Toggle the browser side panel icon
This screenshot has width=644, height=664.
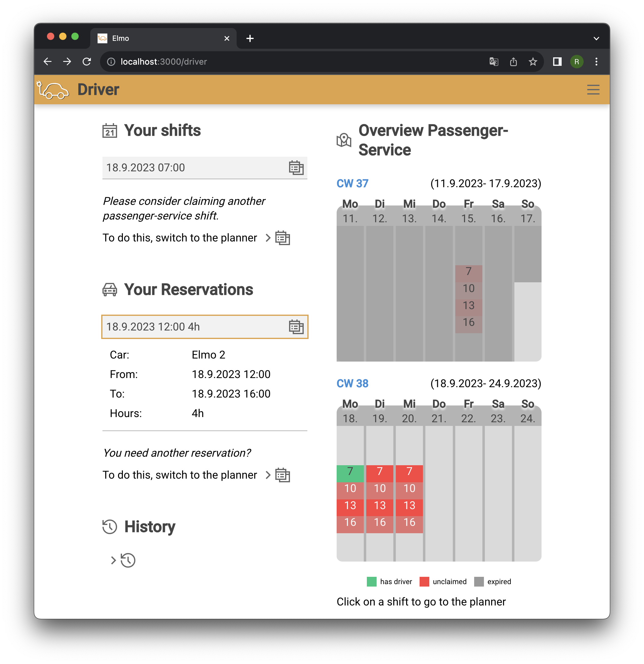pos(557,62)
